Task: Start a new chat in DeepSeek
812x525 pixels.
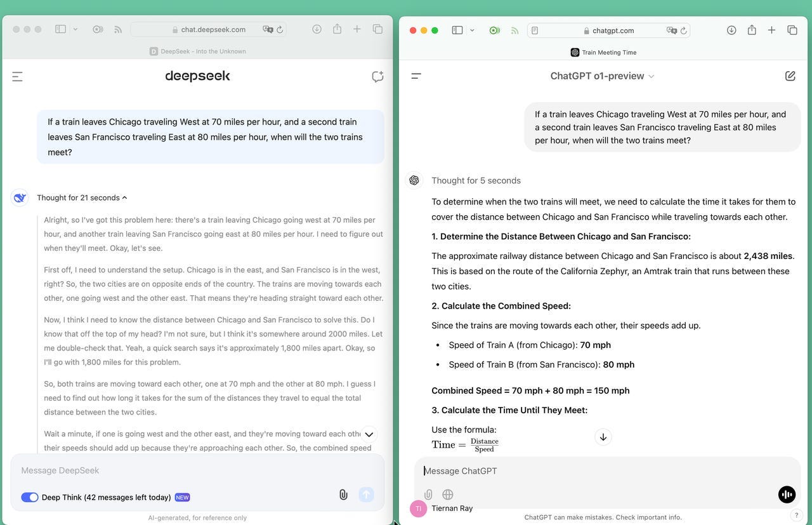Action: [377, 77]
